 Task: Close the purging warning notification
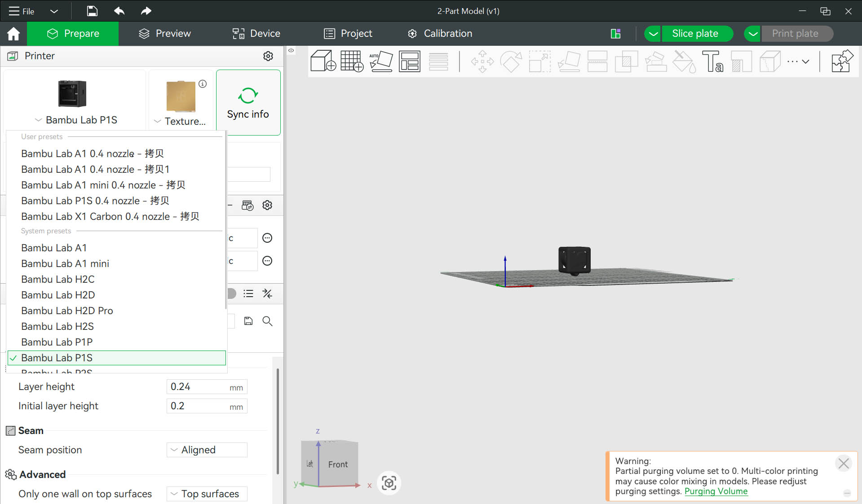(x=844, y=463)
